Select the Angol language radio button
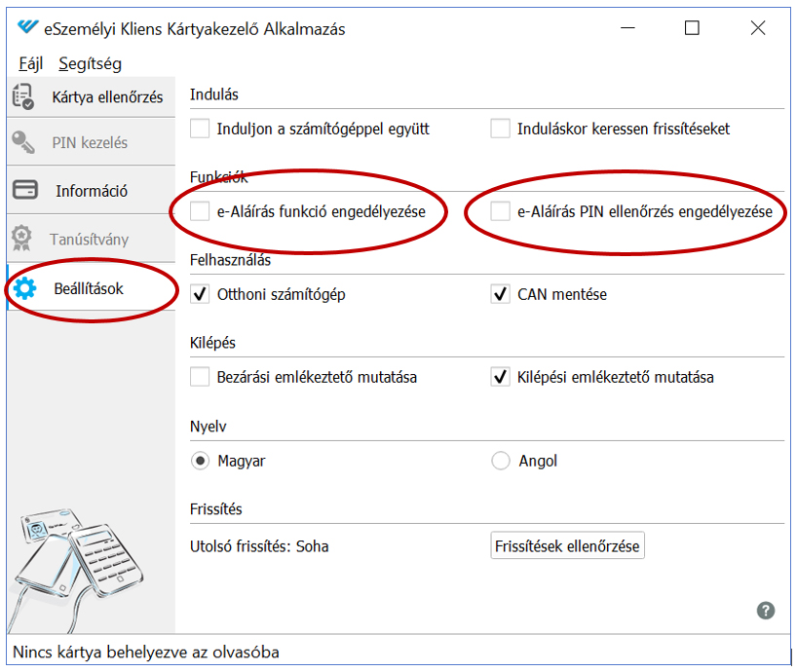Screen dimensions: 797x672 [x=501, y=461]
